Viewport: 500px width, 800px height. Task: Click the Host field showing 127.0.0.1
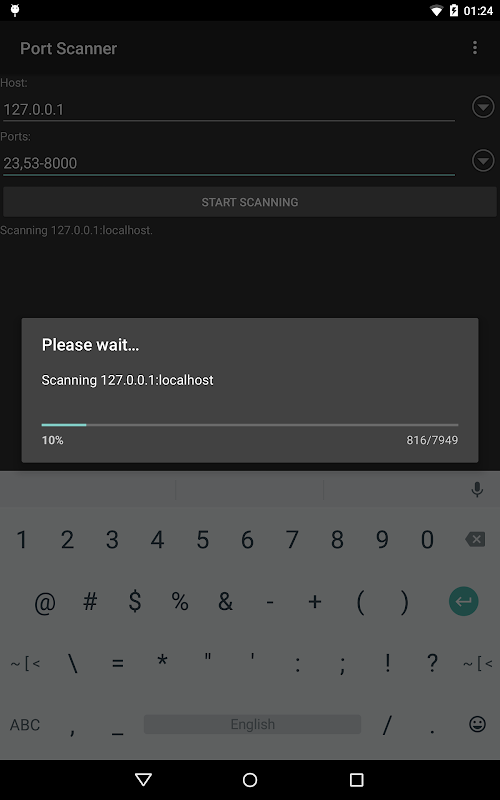coord(229,109)
